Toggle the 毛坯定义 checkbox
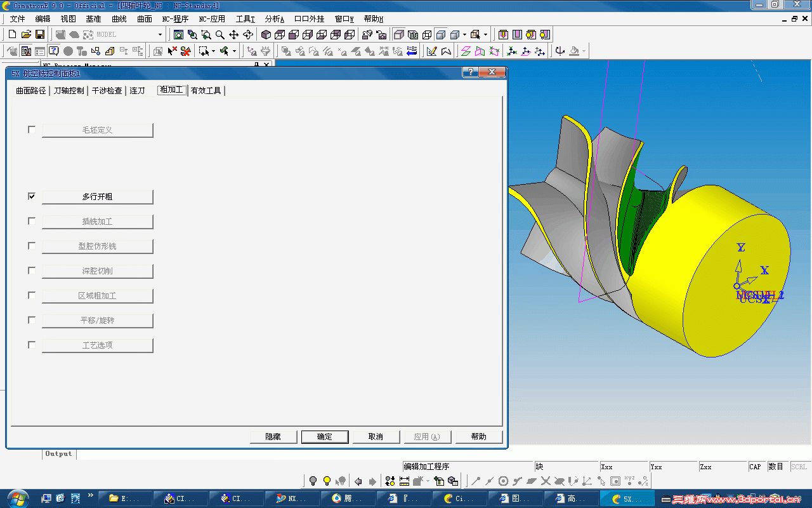Screen dimensions: 812x508 coord(32,130)
